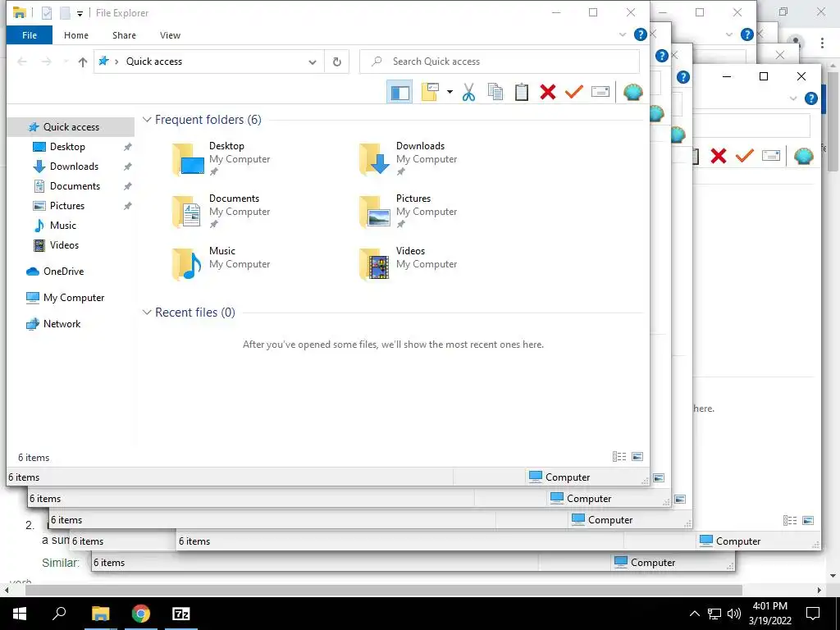The height and width of the screenshot is (630, 840).
Task: Open Classic Explorer settings shell icon in front window
Action: point(632,92)
